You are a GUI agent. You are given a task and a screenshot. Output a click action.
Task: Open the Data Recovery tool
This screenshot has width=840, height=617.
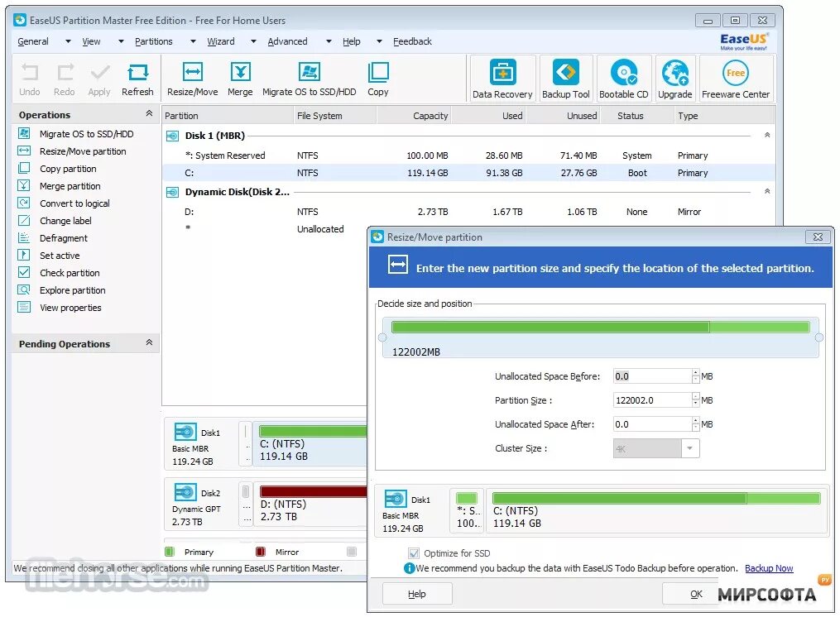tap(502, 79)
